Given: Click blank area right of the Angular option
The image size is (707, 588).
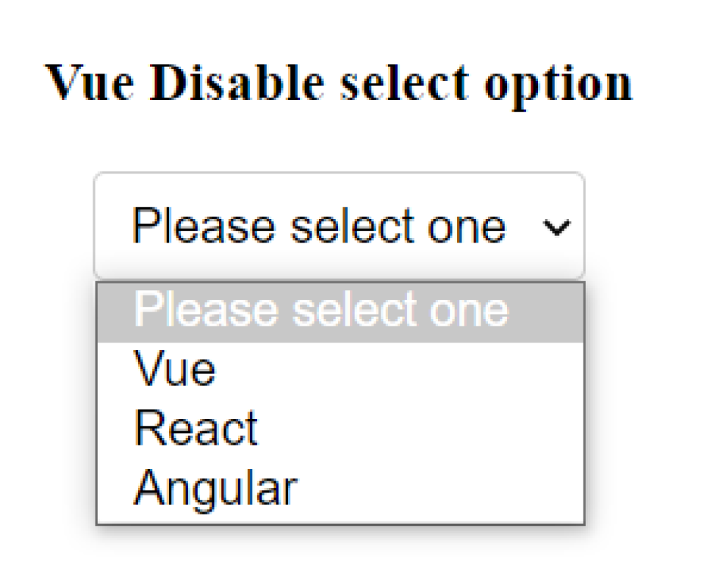Looking at the screenshot, I should coord(441,487).
